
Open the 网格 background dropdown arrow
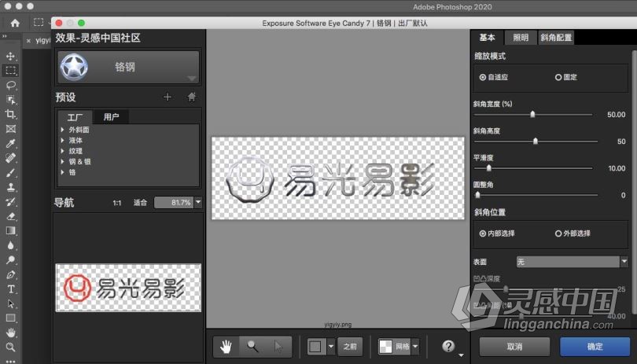(x=415, y=347)
